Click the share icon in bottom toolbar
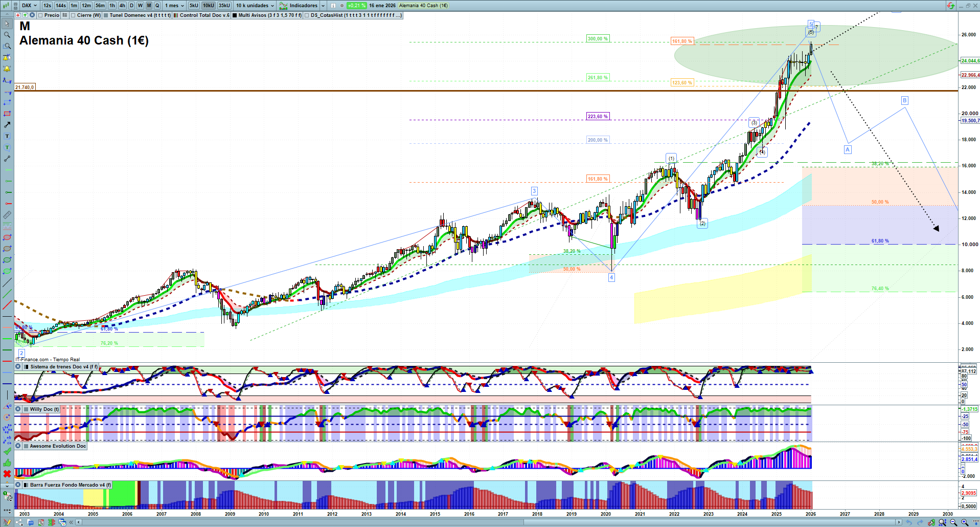 (x=19, y=522)
